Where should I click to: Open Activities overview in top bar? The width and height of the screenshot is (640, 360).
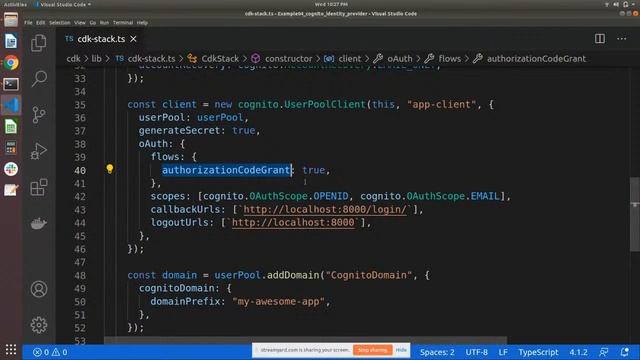(x=15, y=4)
